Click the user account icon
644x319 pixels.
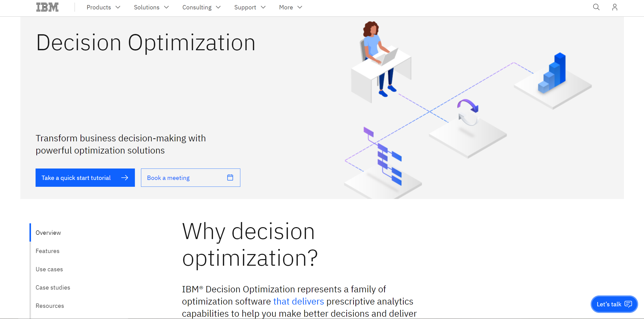click(x=615, y=7)
